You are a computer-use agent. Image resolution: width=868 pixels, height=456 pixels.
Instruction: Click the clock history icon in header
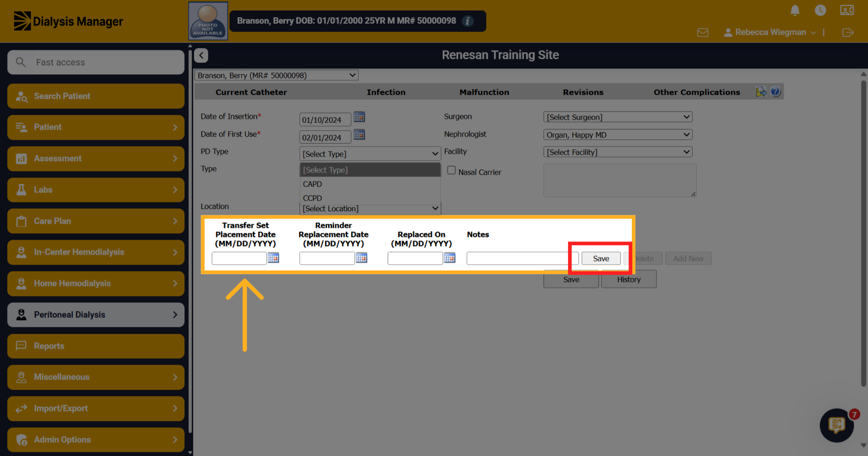coord(820,10)
